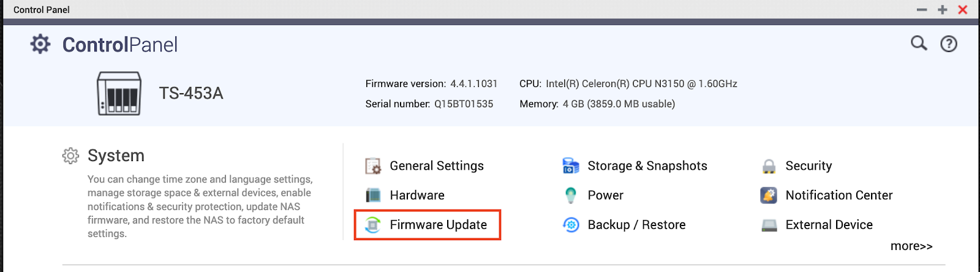Click the Notification Center icon
The width and height of the screenshot is (980, 272).
coord(769,195)
